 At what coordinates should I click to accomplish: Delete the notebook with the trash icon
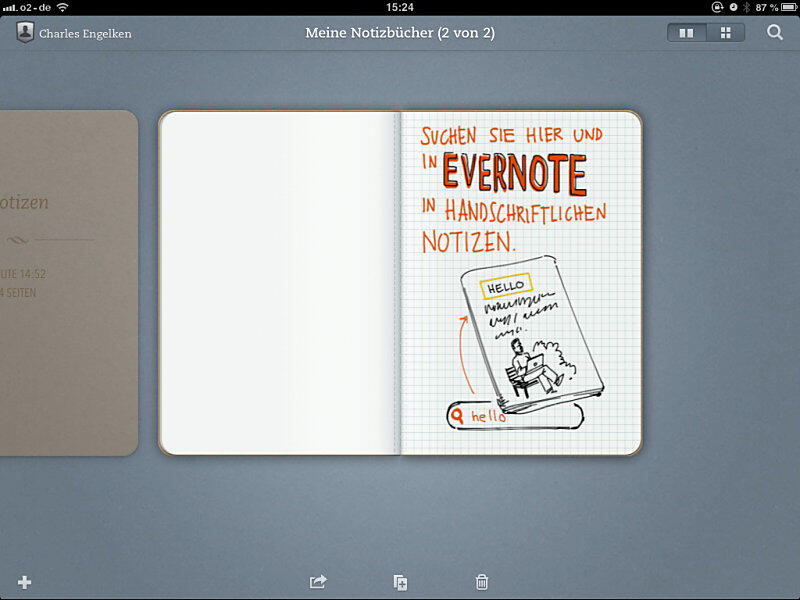coord(482,582)
